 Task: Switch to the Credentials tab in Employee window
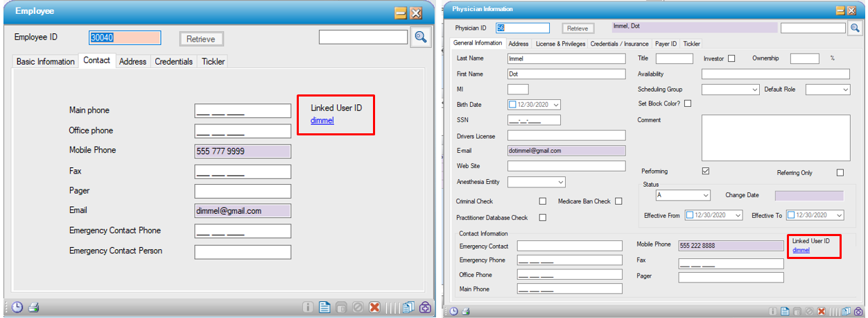pyautogui.click(x=173, y=62)
